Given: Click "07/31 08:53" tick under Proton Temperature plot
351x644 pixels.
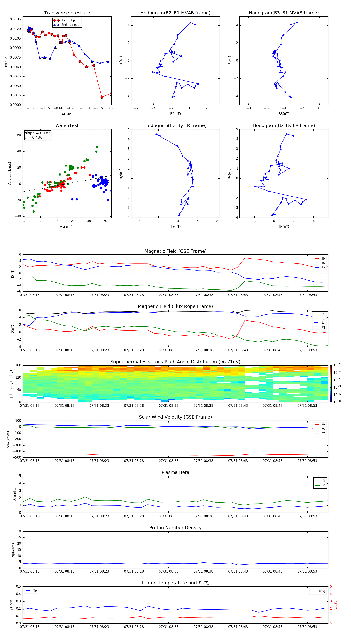Looking at the screenshot, I should [x=307, y=627].
